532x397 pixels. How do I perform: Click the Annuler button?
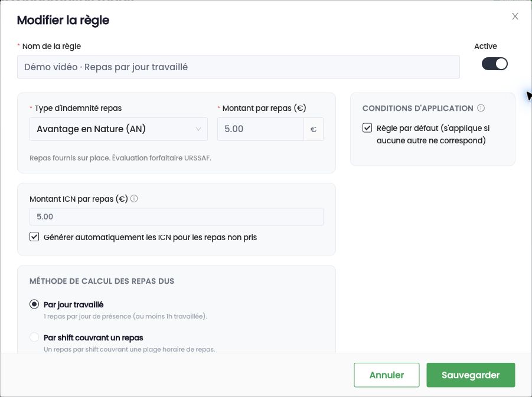pyautogui.click(x=386, y=375)
